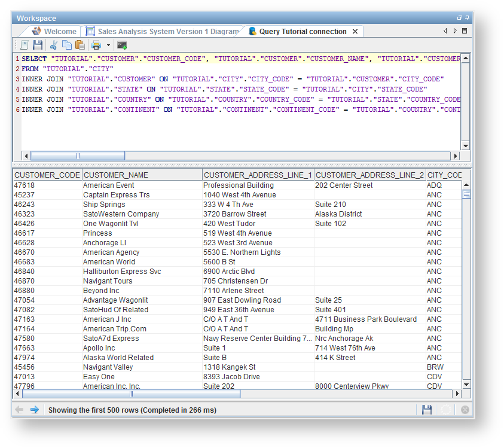504x448 pixels.
Task: Open Sales Analysis System Version 1 Diagram tab
Action: [167, 31]
